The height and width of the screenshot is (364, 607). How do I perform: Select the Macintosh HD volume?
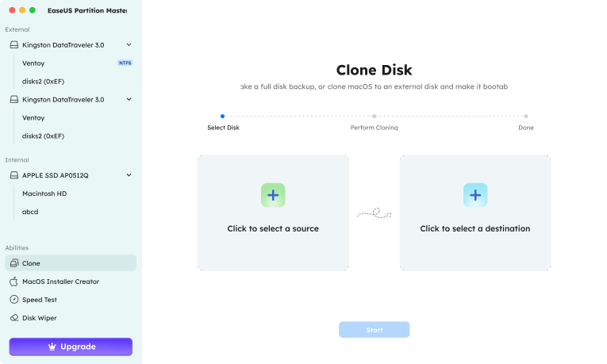tap(44, 193)
